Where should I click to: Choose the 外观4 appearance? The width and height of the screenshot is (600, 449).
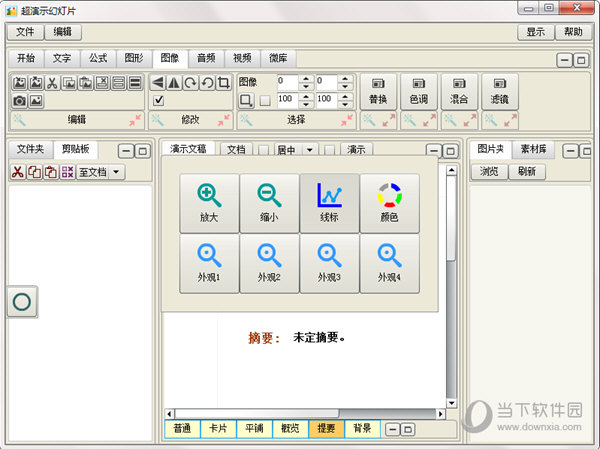(x=389, y=263)
